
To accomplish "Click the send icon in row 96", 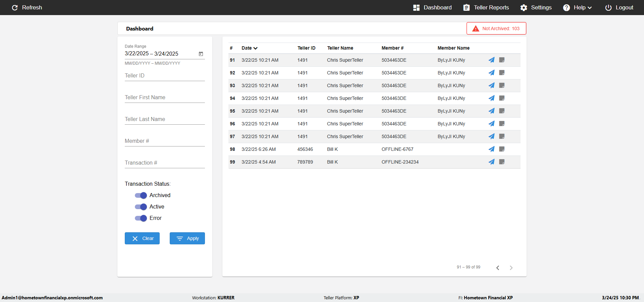I will [491, 124].
